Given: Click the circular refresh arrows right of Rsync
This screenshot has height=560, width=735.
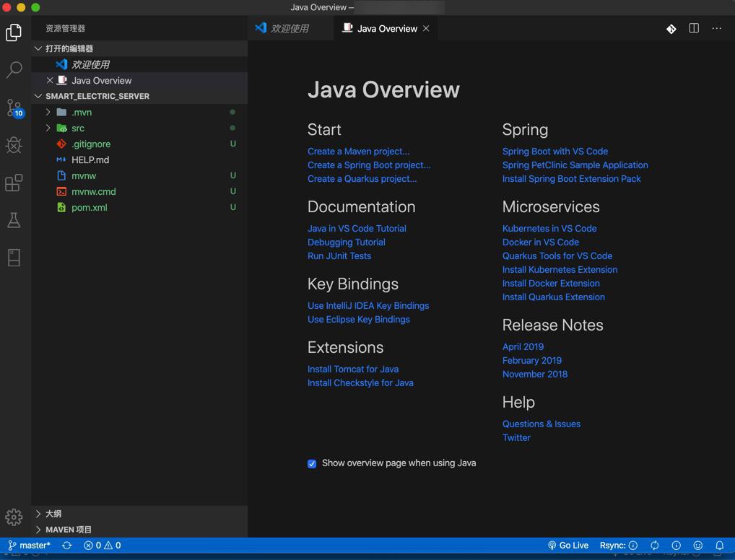Looking at the screenshot, I should [x=654, y=545].
